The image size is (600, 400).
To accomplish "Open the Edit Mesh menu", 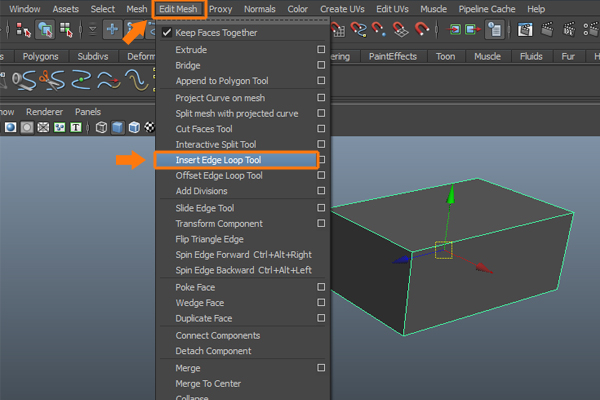I will [x=180, y=9].
